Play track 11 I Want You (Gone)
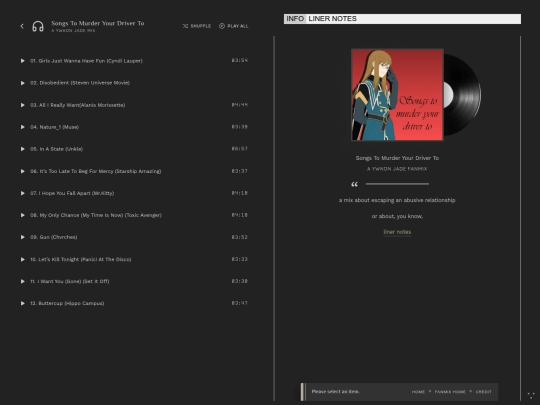The width and height of the screenshot is (540, 405). 22,281
